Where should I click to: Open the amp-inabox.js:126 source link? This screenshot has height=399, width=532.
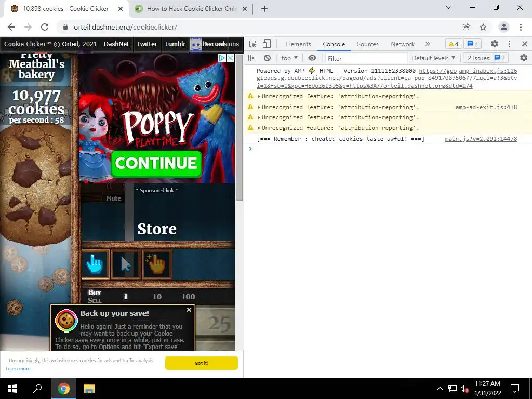pos(488,71)
